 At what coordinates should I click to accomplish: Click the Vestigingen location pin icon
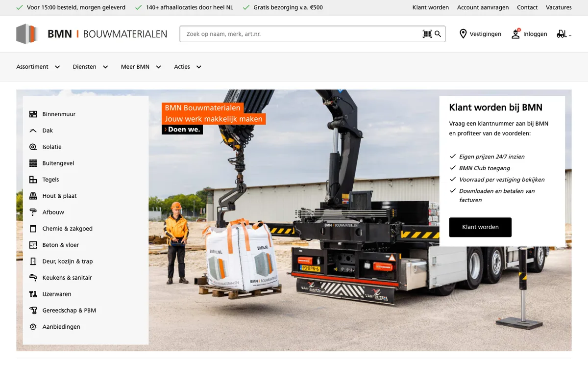(x=463, y=34)
